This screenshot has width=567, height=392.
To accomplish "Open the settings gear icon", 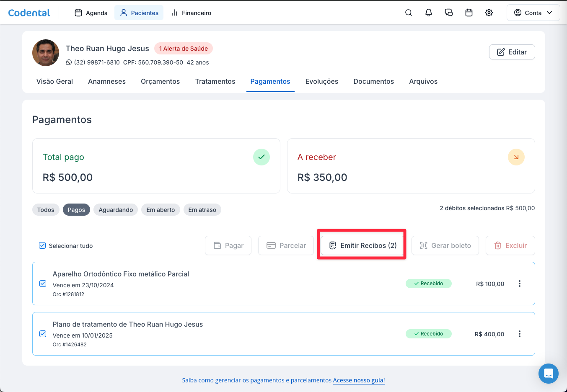I will [489, 13].
